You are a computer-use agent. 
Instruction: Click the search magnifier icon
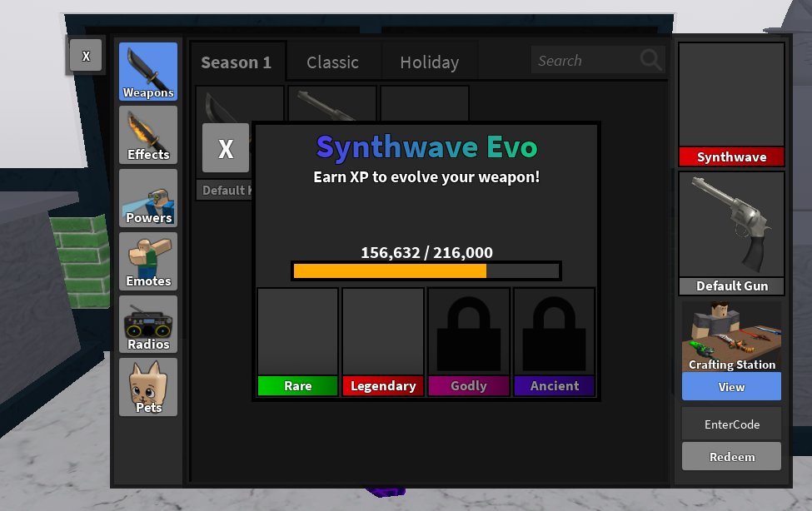(650, 60)
